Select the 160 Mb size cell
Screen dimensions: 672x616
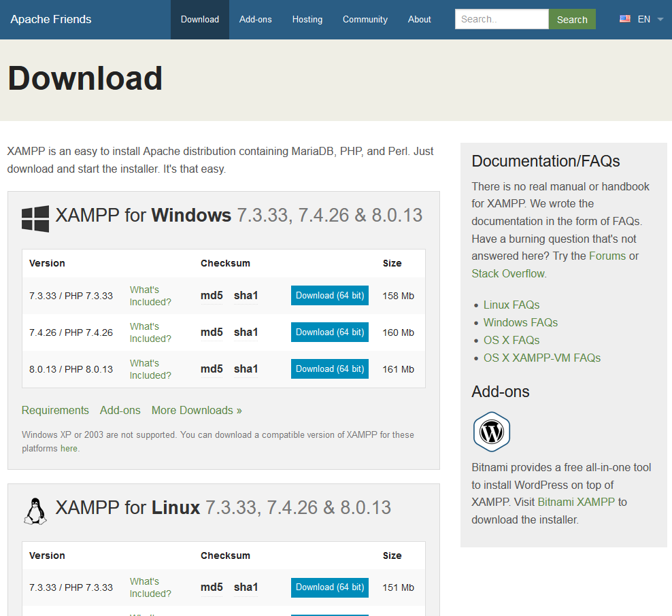coord(398,332)
